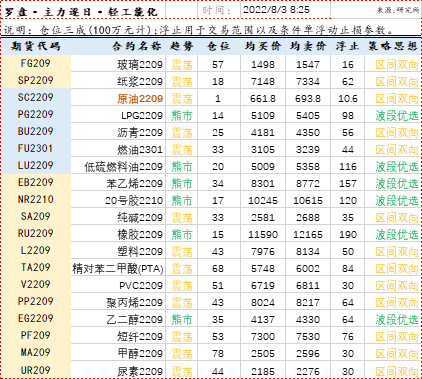Image resolution: width=422 pixels, height=379 pixels.
Task: Click the EG2209 code cell
Action: click(36, 318)
